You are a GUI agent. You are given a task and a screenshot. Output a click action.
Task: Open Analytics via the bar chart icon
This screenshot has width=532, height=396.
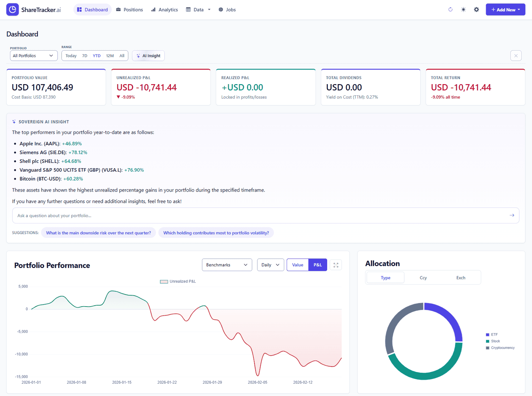(x=153, y=10)
